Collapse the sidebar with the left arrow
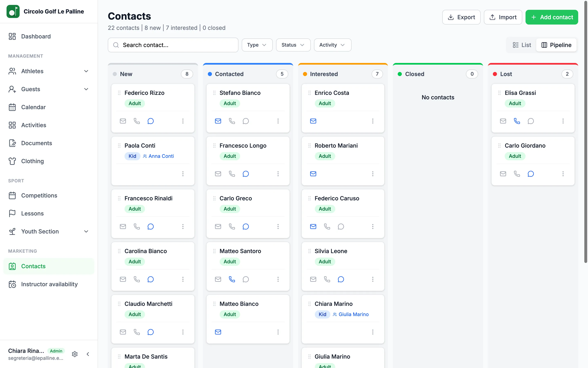 88,354
